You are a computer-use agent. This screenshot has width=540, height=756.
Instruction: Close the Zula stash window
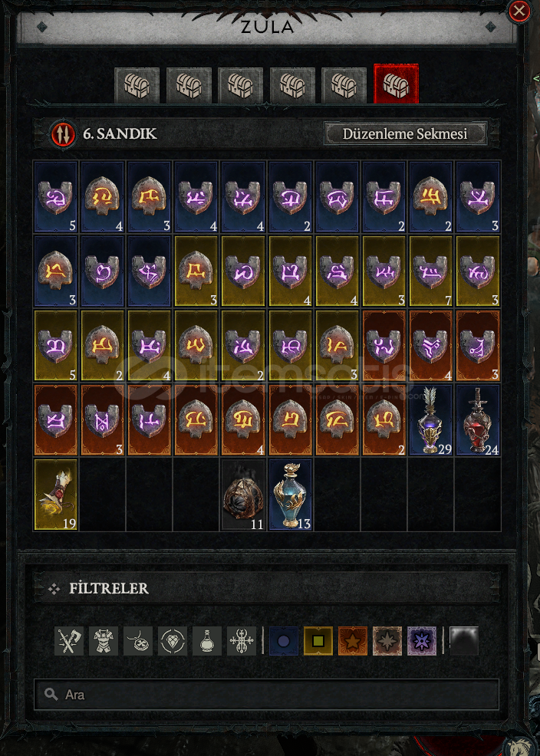pos(519,11)
